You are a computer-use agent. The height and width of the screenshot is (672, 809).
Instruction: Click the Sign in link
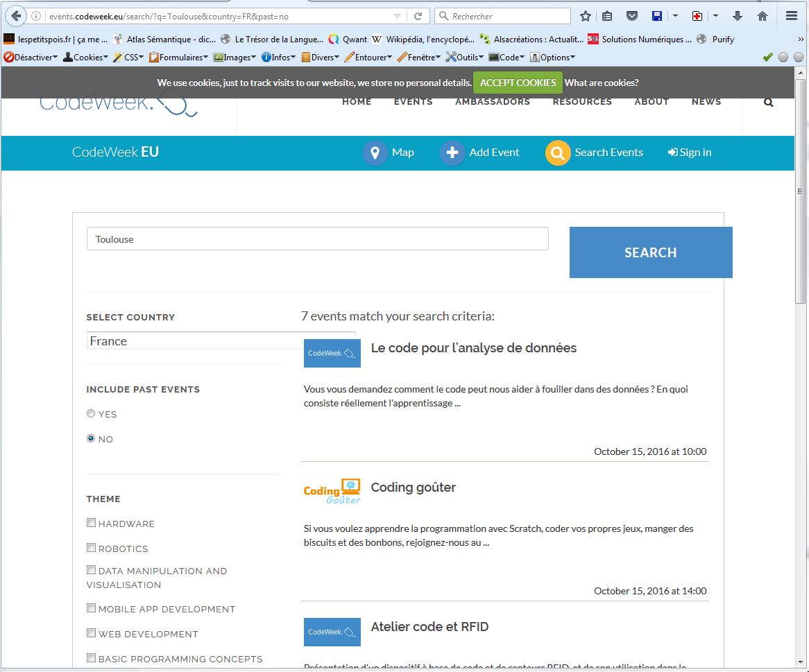(689, 153)
